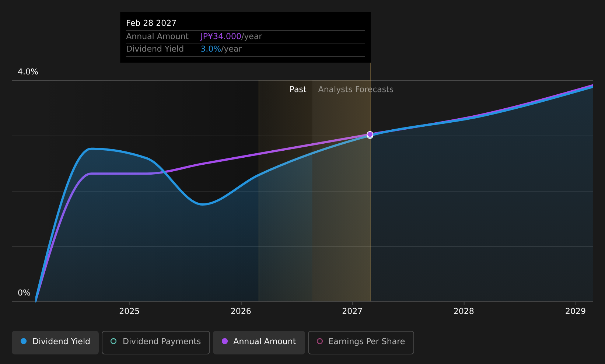Select the 2027 x-axis label
This screenshot has height=364, width=605.
352,311
